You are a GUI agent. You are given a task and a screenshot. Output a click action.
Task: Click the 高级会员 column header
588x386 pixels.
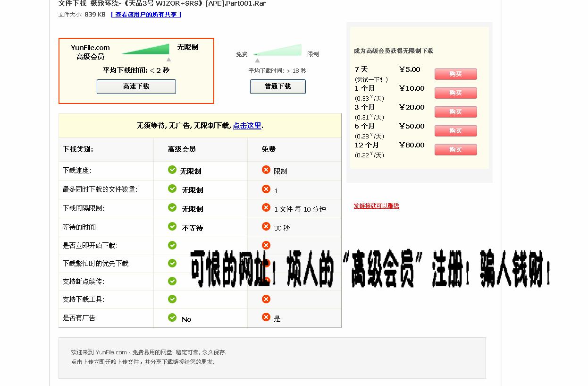182,149
